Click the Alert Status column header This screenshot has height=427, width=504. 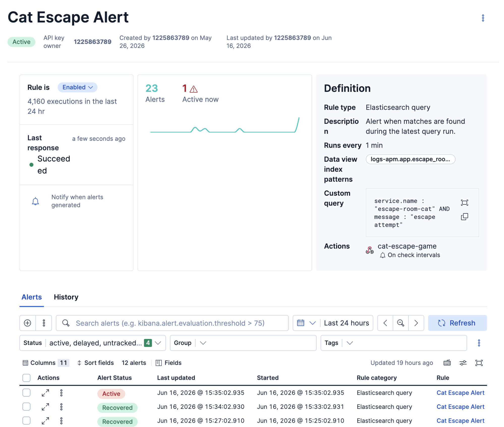coord(114,378)
